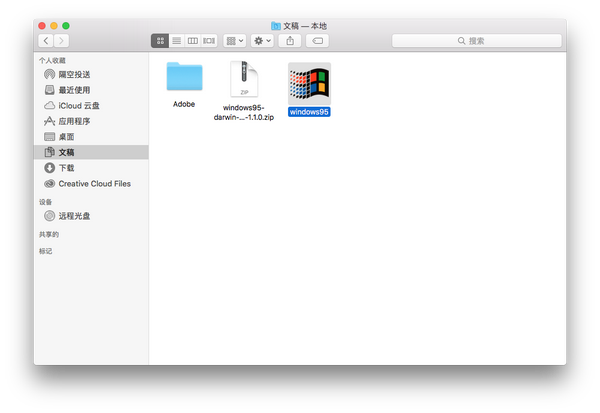The image size is (600, 413).
Task: Open the gear action menu
Action: [262, 41]
